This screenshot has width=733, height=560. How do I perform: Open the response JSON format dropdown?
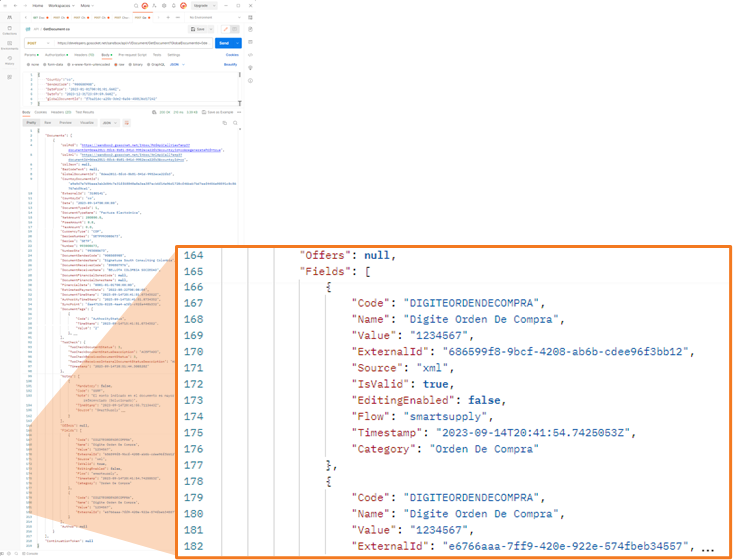(x=109, y=122)
